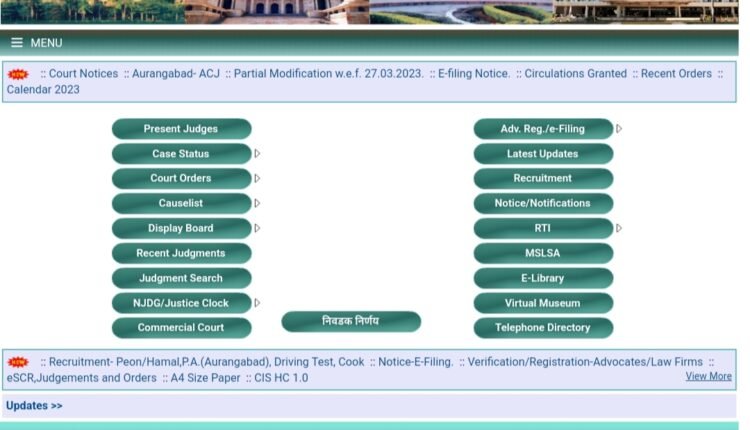Open the Present Judges page
The width and height of the screenshot is (750, 430).
pos(181,129)
